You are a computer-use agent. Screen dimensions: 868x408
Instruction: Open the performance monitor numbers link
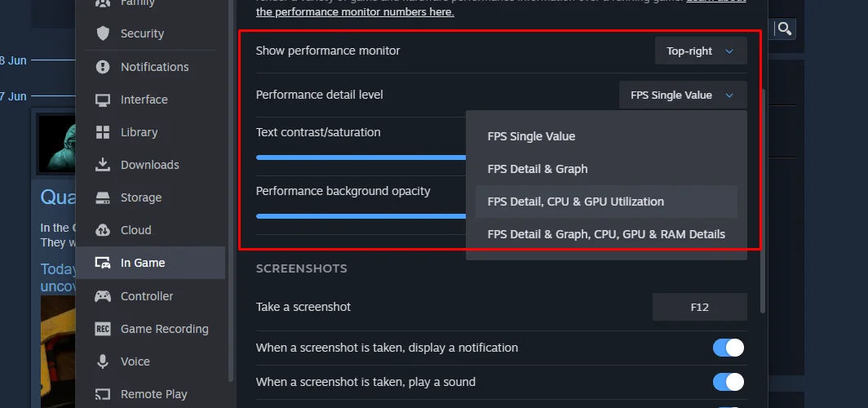click(355, 12)
